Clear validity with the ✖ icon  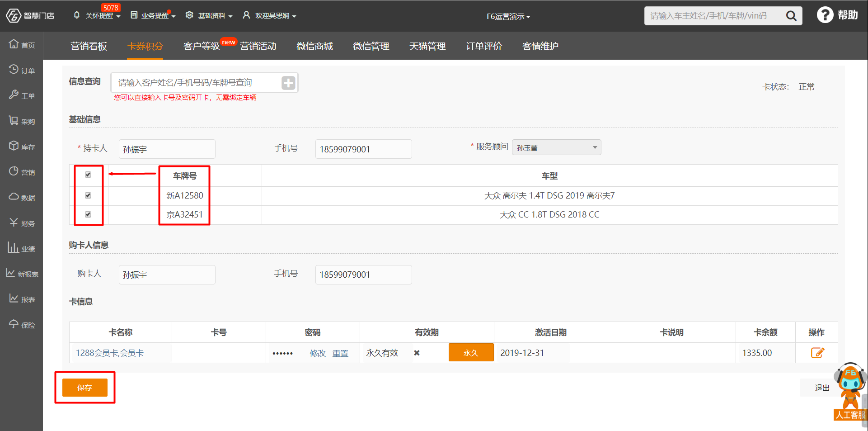(x=417, y=353)
